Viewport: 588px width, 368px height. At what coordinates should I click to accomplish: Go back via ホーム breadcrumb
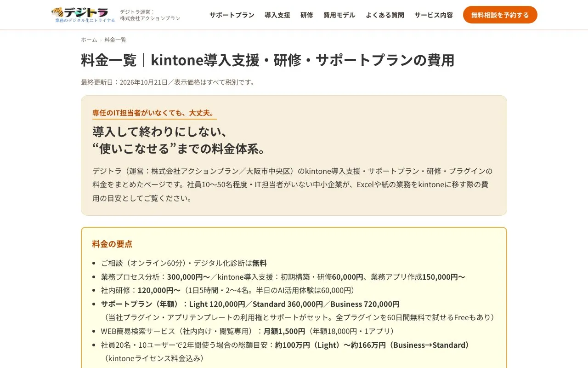89,40
